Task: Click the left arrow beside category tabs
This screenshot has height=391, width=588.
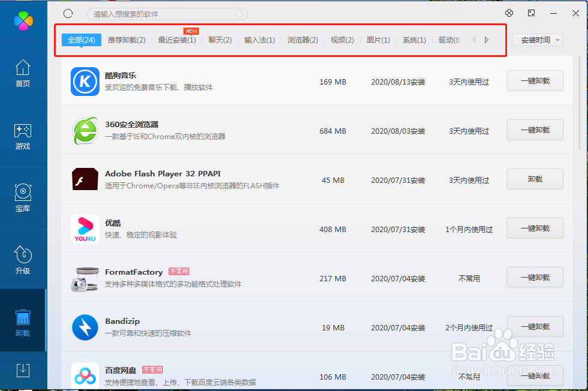Action: (x=474, y=39)
